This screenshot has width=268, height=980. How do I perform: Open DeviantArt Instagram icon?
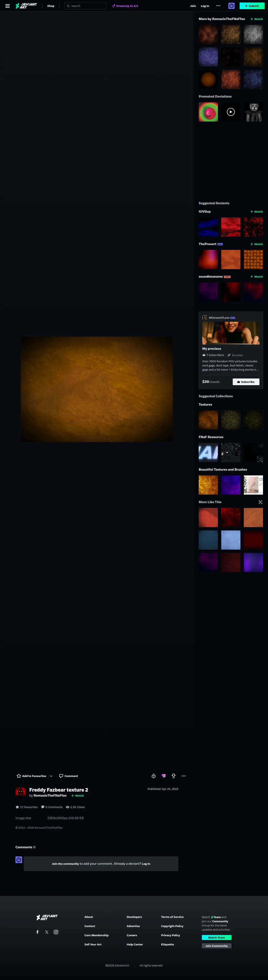pyautogui.click(x=56, y=932)
